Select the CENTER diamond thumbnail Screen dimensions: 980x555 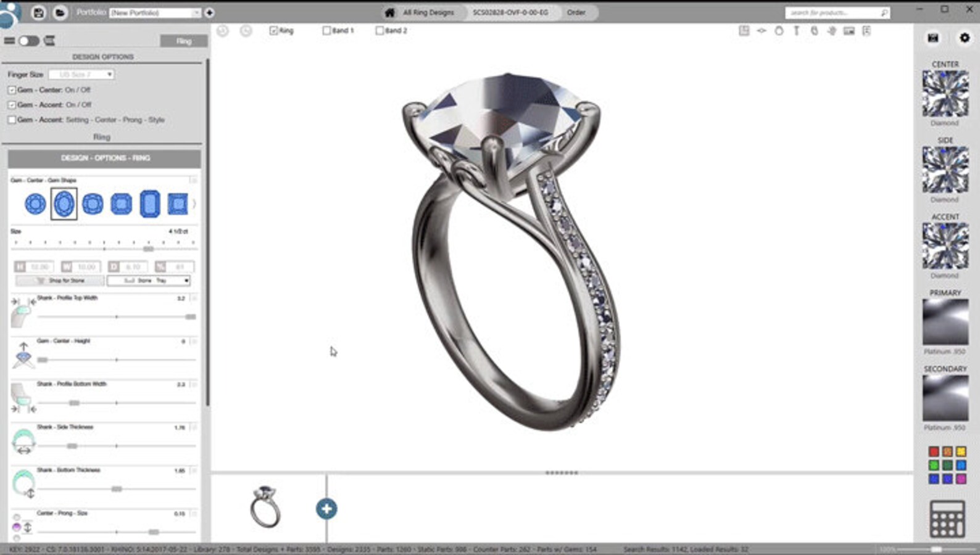point(945,94)
